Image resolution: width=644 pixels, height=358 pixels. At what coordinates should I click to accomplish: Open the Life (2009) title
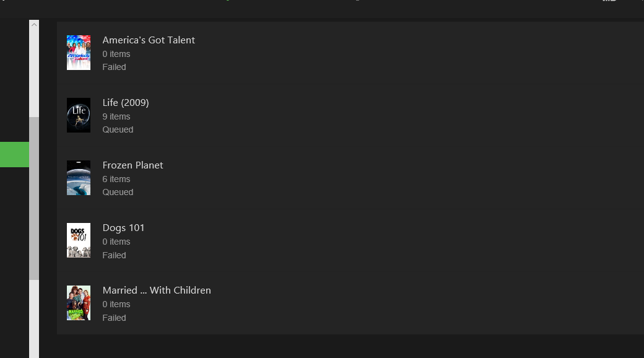coord(126,103)
